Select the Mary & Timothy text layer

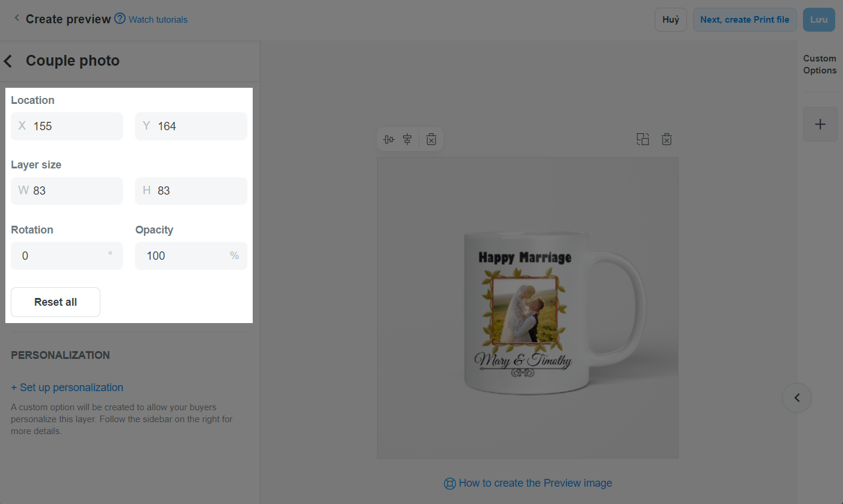[523, 360]
